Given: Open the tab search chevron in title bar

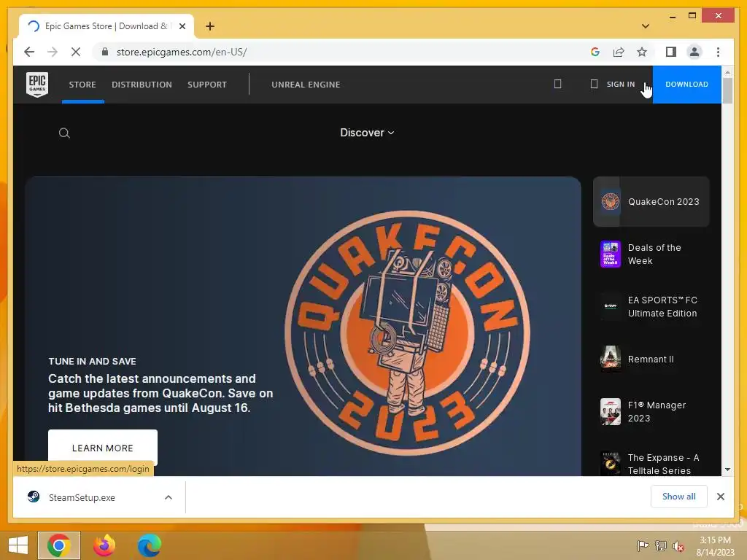Looking at the screenshot, I should click(646, 26).
